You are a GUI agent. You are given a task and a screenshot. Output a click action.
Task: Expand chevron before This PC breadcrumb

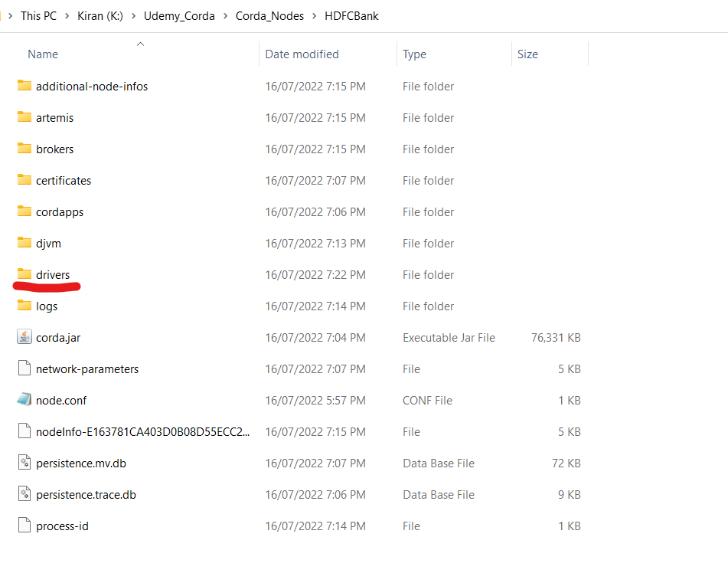[x=10, y=16]
